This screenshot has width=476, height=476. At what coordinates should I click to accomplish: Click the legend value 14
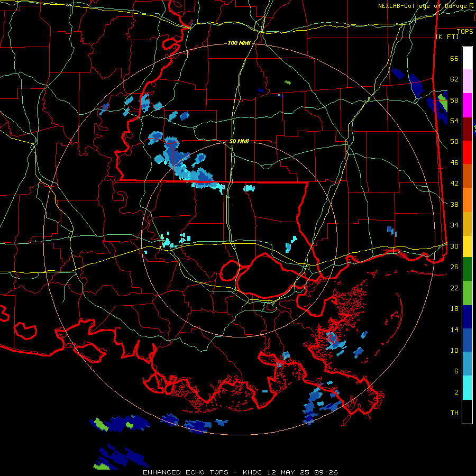454,329
